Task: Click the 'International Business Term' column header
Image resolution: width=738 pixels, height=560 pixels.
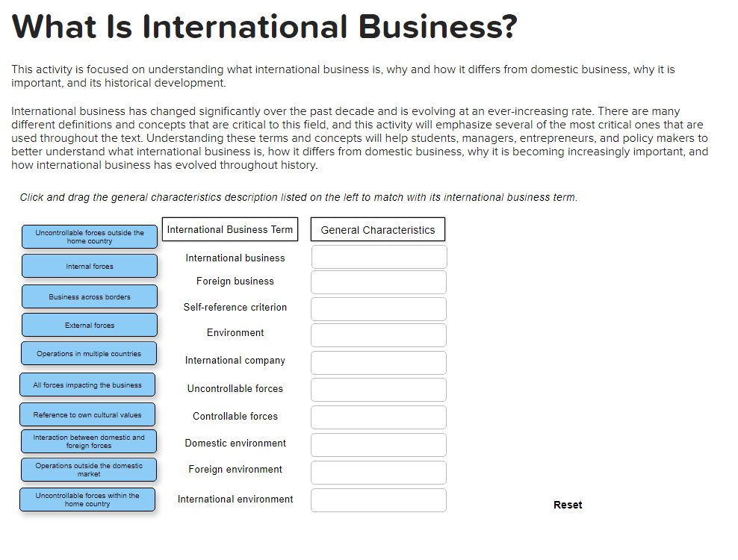Action: coord(229,229)
